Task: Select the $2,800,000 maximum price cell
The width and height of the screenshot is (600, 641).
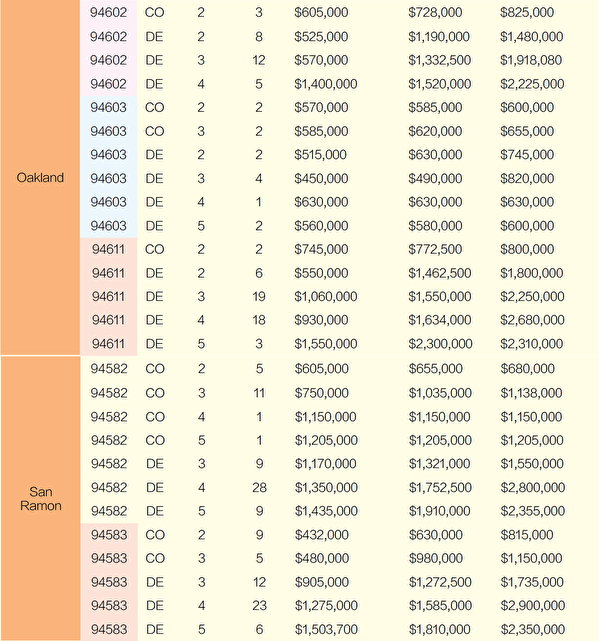Action: (x=532, y=487)
